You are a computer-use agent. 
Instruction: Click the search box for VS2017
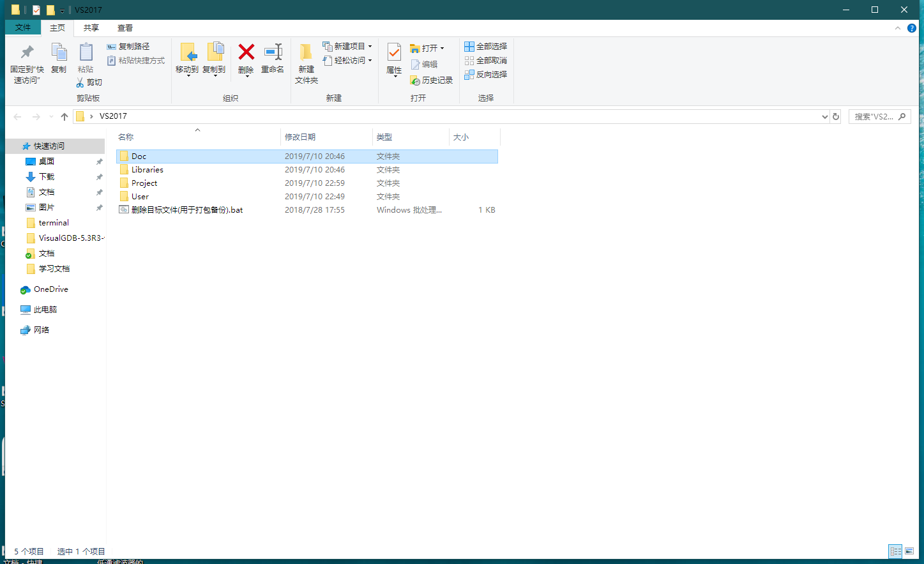[x=874, y=117]
